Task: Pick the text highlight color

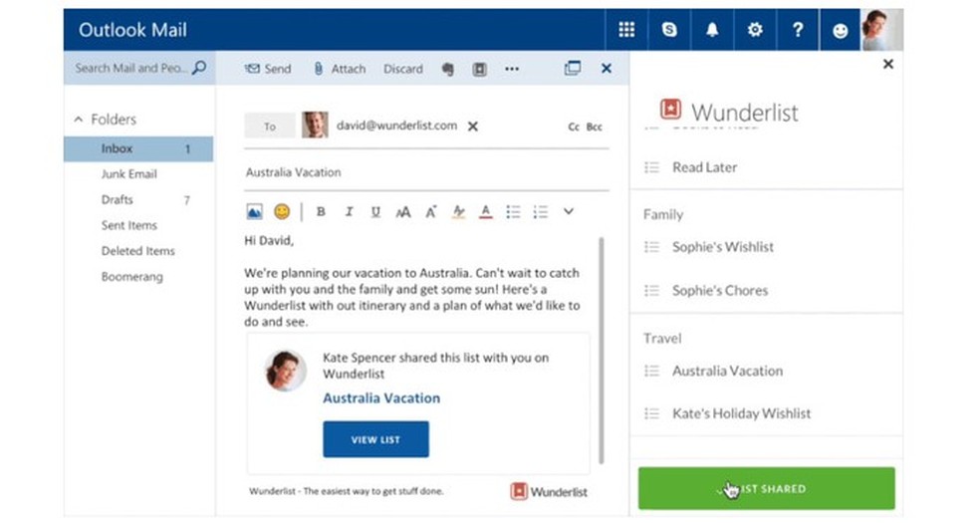Action: pyautogui.click(x=459, y=212)
